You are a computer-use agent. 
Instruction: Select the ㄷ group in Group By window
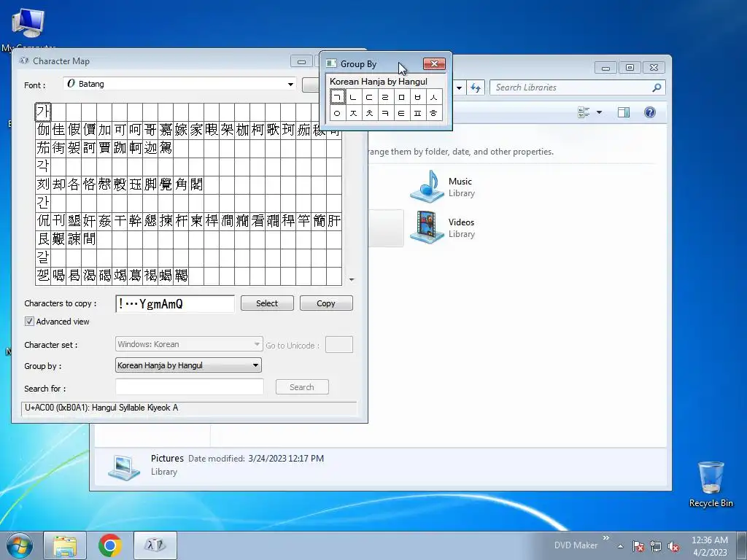[x=369, y=97]
